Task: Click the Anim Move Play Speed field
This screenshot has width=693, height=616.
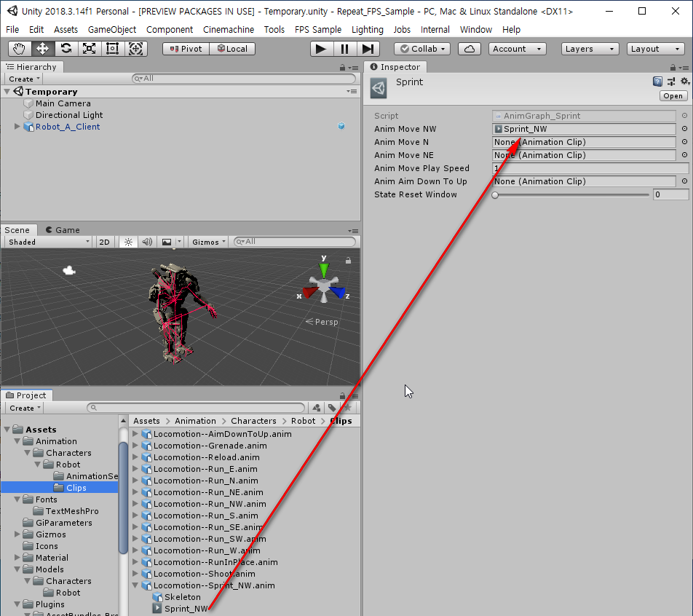Action: [x=590, y=168]
